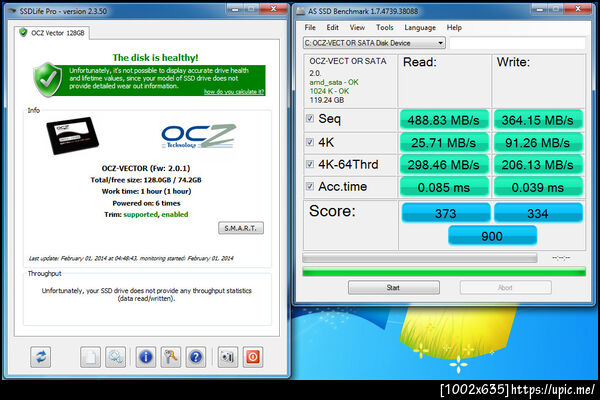Click the Abort button

coord(505,287)
